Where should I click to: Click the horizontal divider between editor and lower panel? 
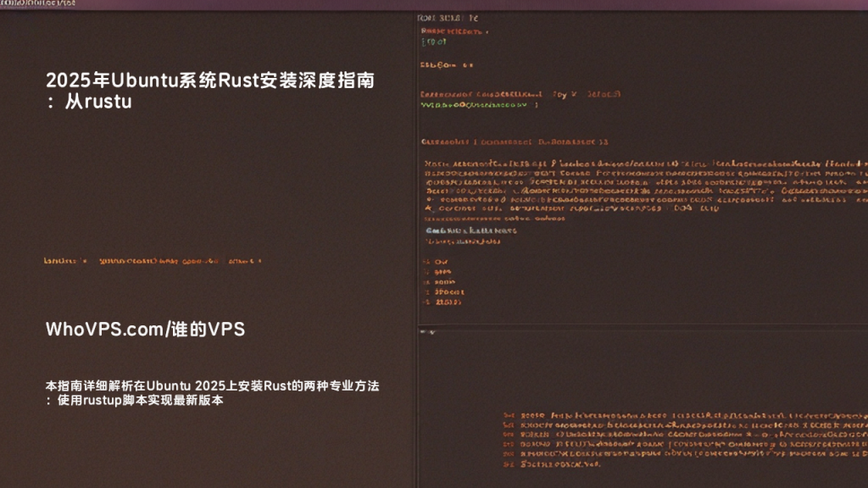coord(643,324)
